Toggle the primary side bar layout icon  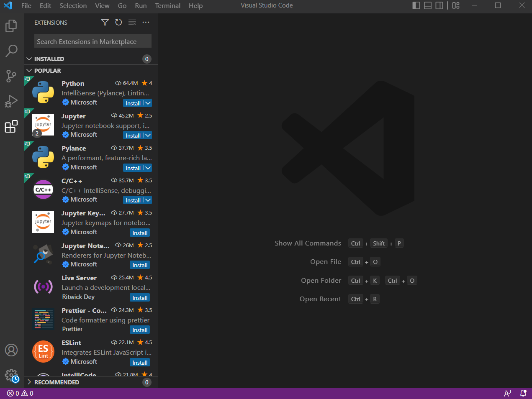pyautogui.click(x=416, y=5)
